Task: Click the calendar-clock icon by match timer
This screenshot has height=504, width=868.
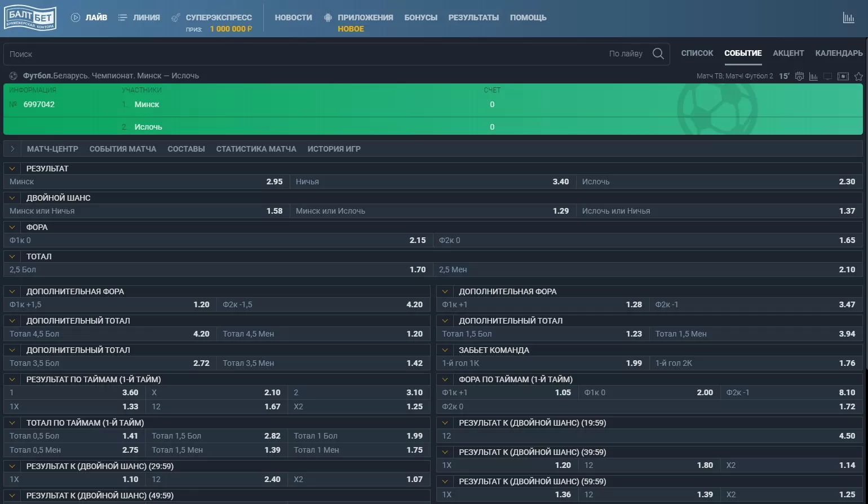Action: click(799, 76)
